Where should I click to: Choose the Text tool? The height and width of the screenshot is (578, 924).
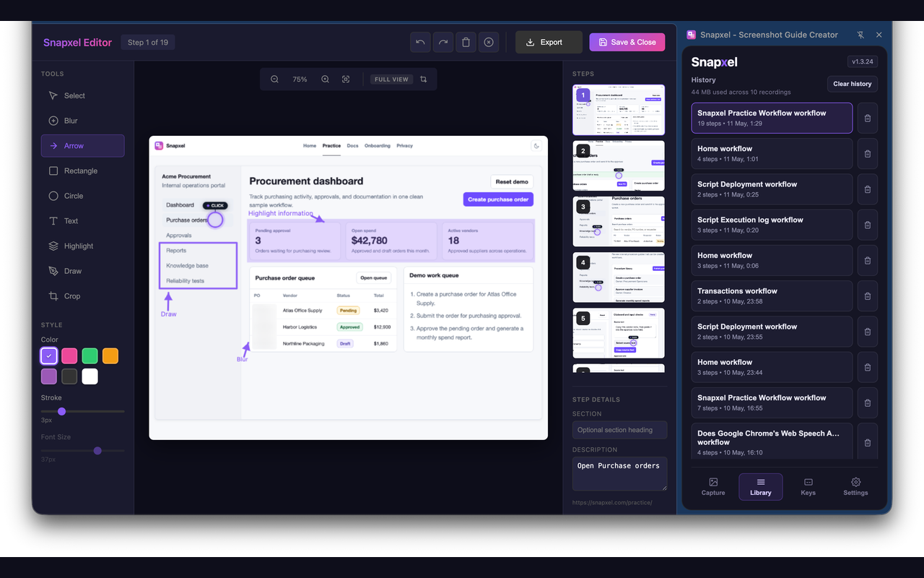pyautogui.click(x=82, y=221)
